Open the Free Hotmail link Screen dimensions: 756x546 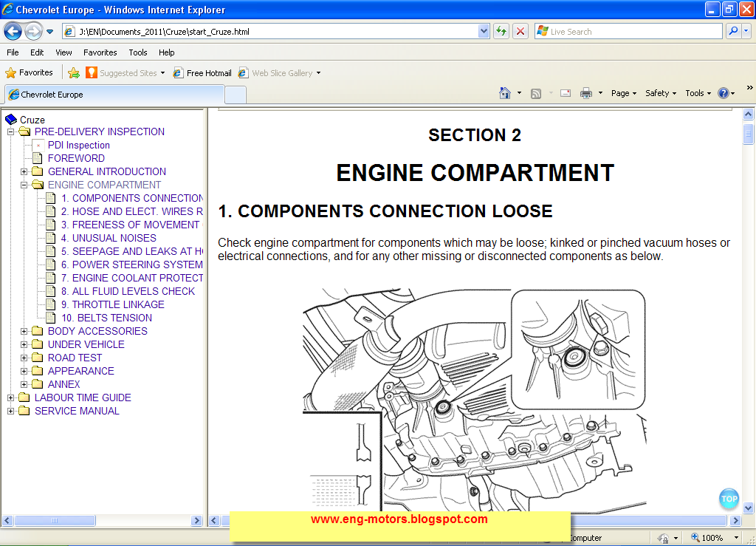[202, 73]
